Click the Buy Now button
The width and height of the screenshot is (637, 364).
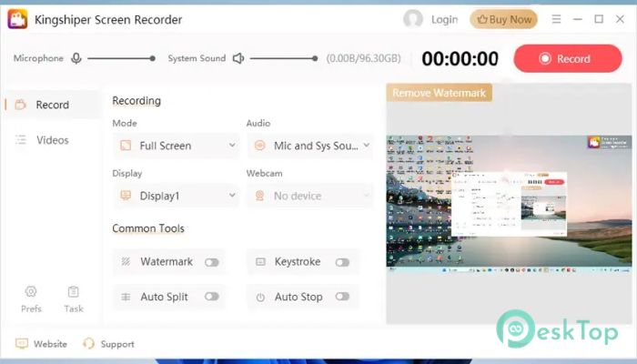tap(504, 19)
